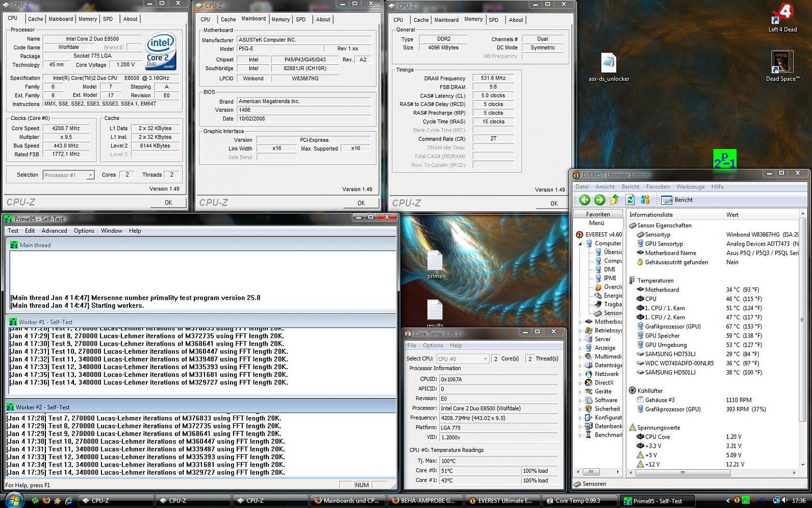The height and width of the screenshot is (508, 812).
Task: Open the results text file on desktop
Action: pos(435,313)
